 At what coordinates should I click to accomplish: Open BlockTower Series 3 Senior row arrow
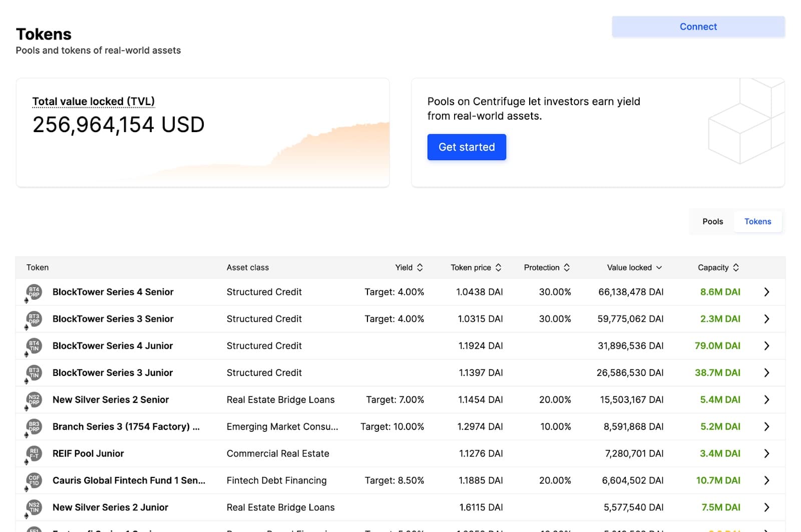pyautogui.click(x=766, y=319)
